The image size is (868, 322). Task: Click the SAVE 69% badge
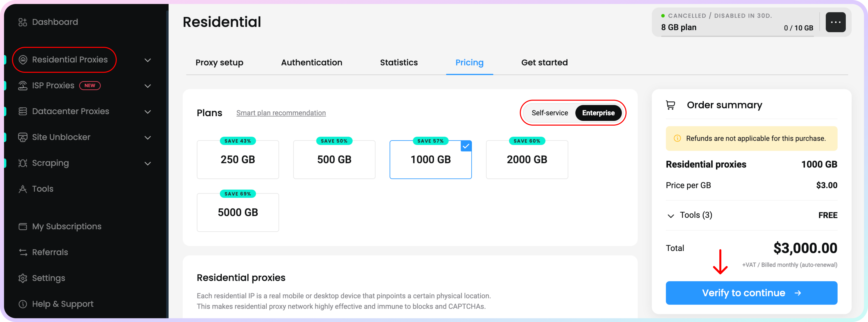pos(237,194)
